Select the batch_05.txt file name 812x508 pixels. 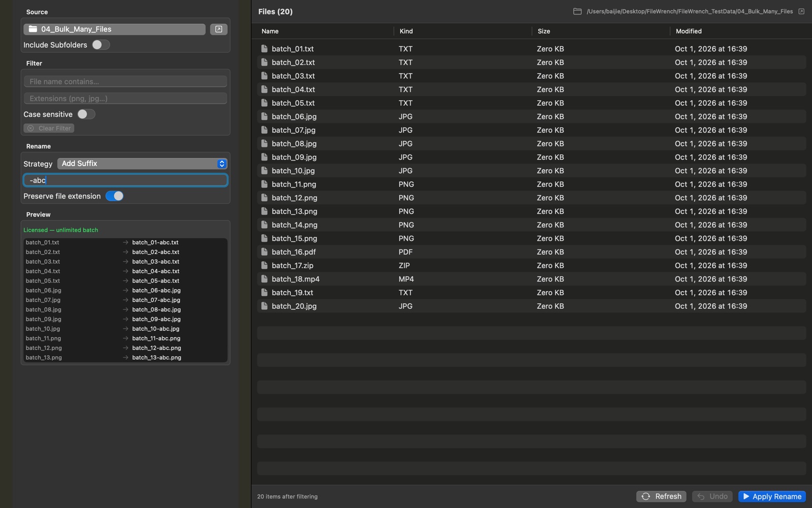coord(293,103)
